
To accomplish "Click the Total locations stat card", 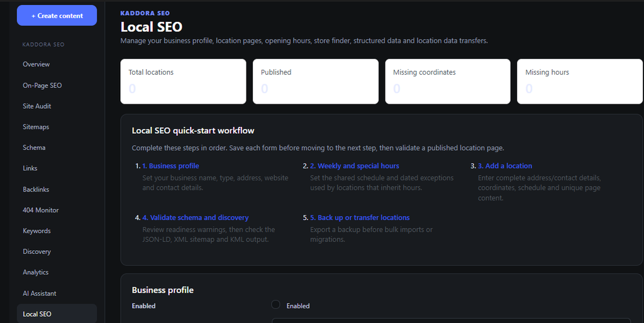I will click(183, 81).
